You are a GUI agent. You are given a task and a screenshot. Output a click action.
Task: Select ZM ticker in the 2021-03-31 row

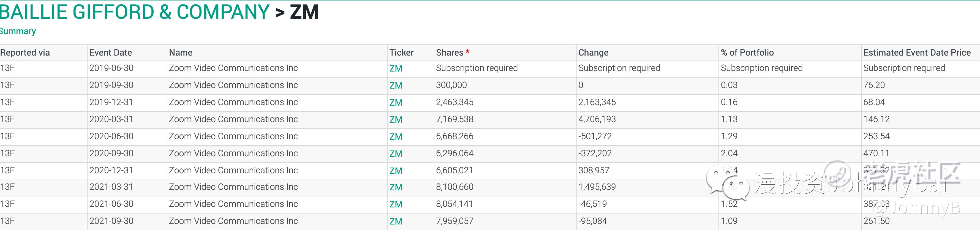tap(396, 187)
